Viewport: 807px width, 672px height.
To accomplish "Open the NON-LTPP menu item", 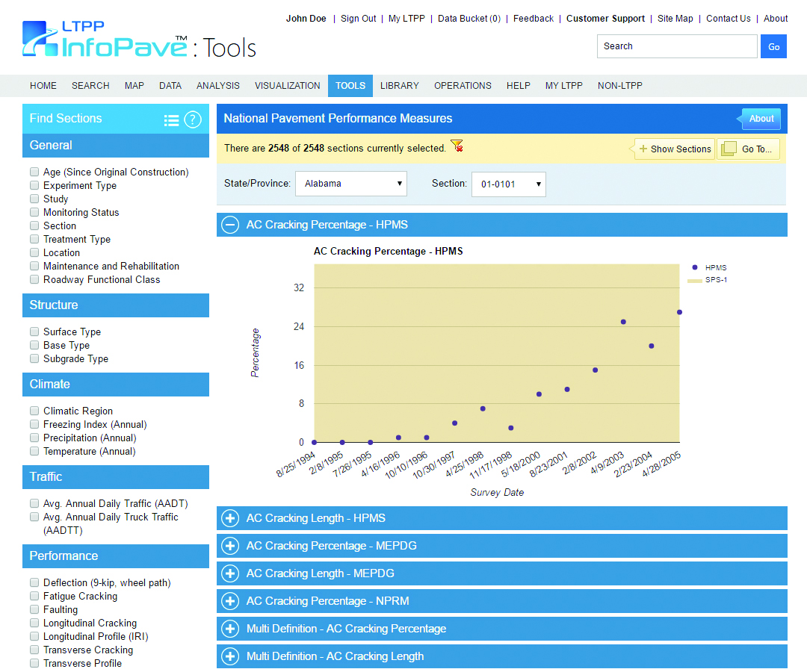I will tap(620, 86).
